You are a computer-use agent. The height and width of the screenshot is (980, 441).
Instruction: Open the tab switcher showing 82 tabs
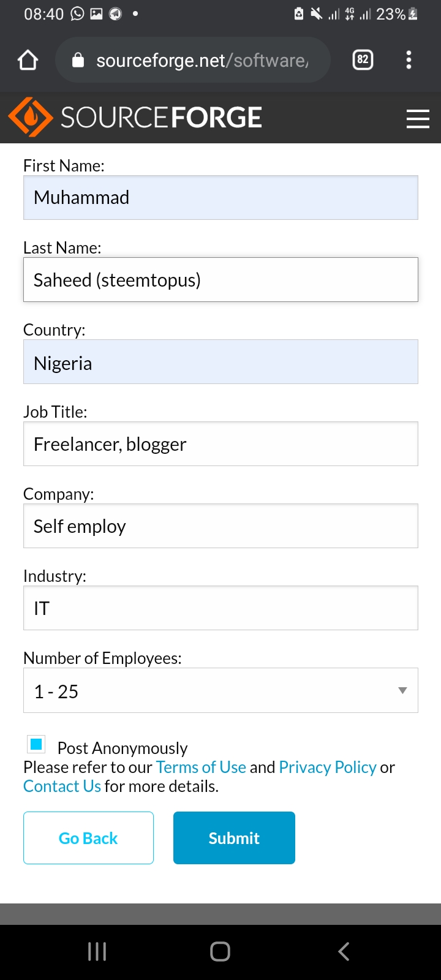click(363, 59)
